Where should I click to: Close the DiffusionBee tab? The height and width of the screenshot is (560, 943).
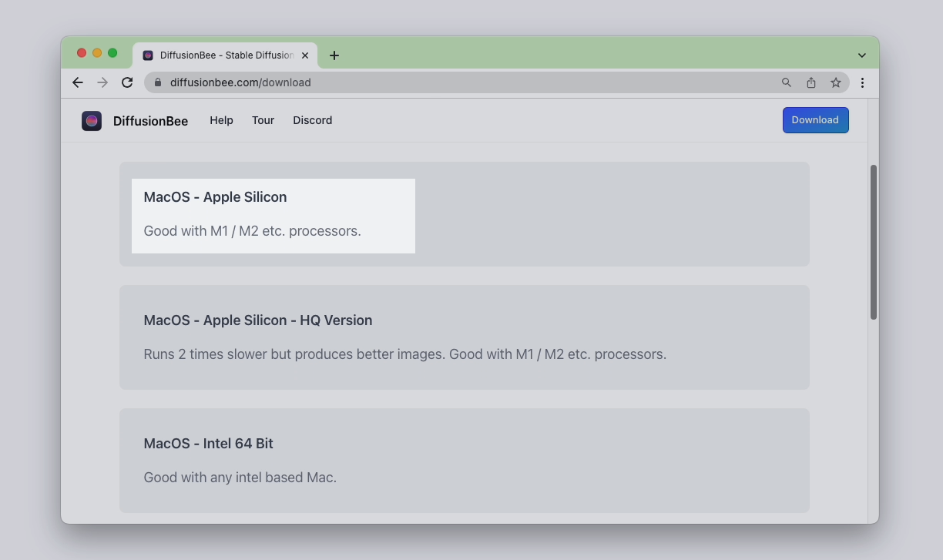(x=305, y=55)
